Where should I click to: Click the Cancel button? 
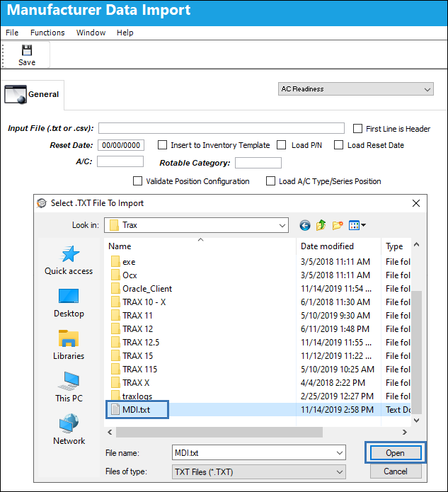[396, 471]
